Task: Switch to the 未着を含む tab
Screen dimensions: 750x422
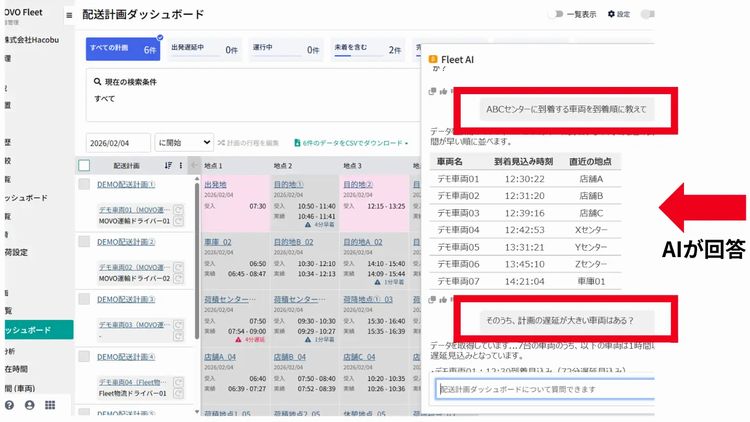Action: point(366,48)
